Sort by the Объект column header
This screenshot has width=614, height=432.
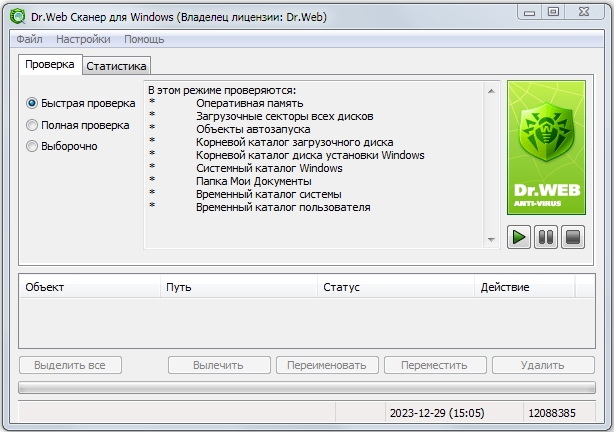90,287
